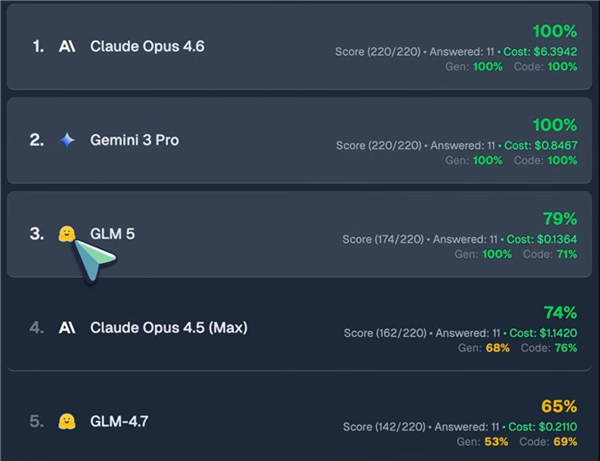The height and width of the screenshot is (461, 600).
Task: Click the 79% overall score of GLM 5
Action: point(560,219)
